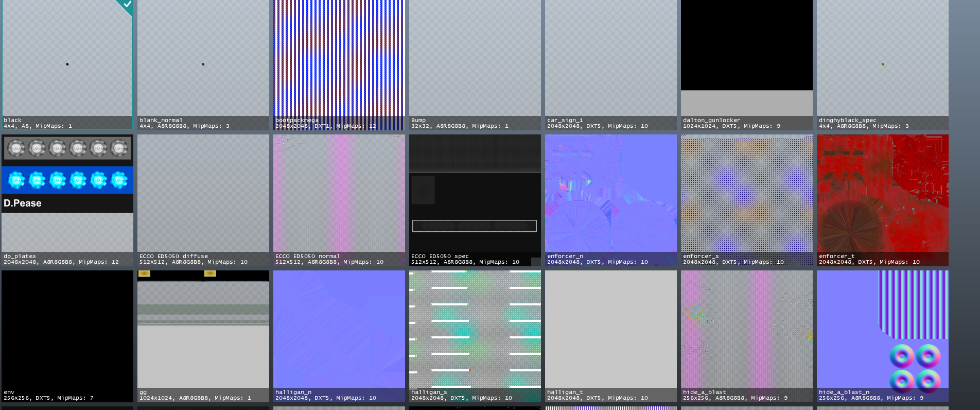Viewport: 980px width, 410px height.
Task: Click the halligan_s texture thumbnail
Action: (x=475, y=336)
